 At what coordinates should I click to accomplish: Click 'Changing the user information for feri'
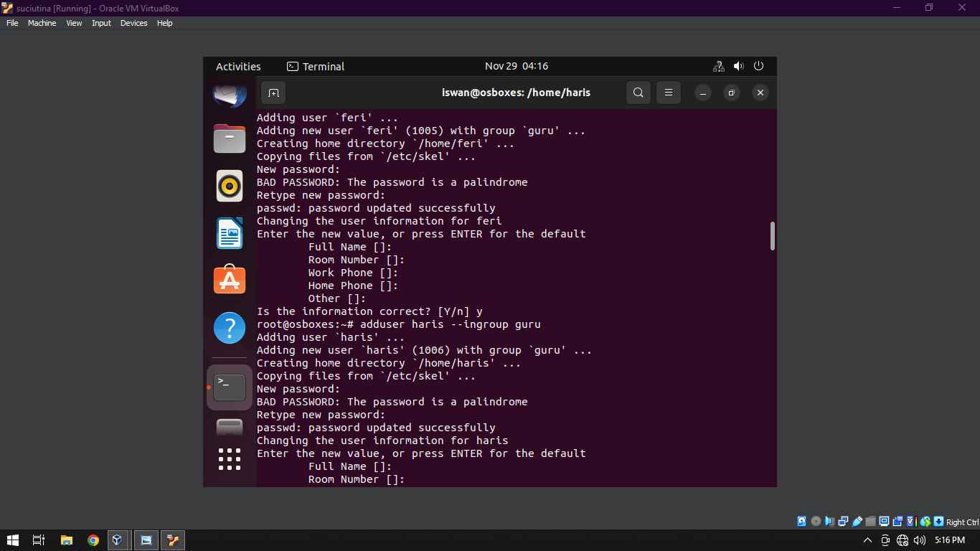pyautogui.click(x=380, y=221)
